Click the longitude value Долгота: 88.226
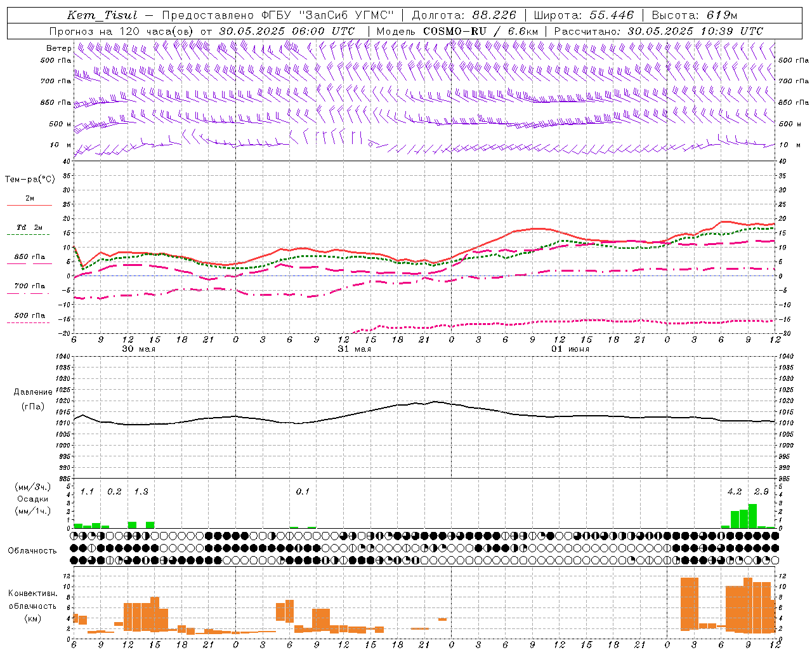Viewport: 812px width, 650px height. tap(464, 15)
